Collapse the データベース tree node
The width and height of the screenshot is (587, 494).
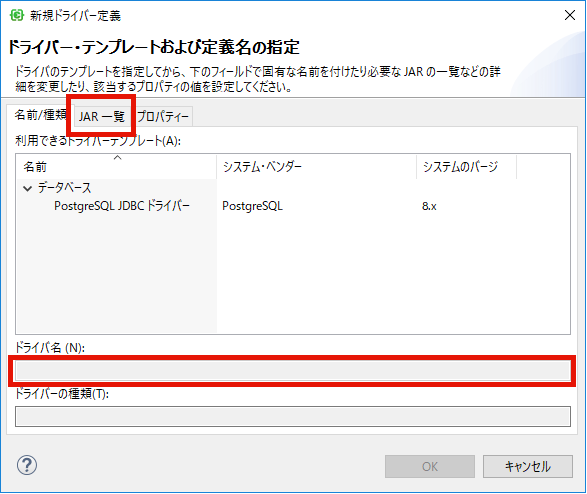[27, 188]
